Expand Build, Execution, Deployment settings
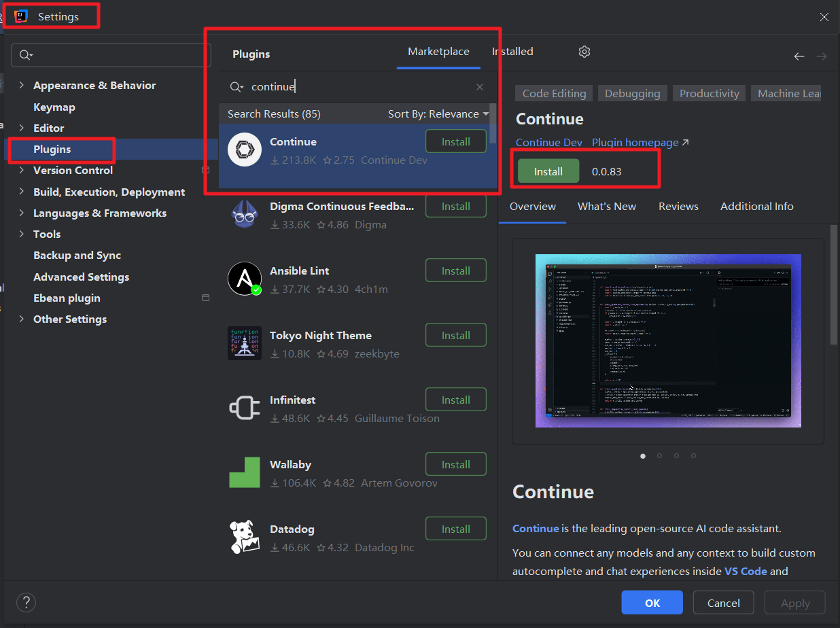Screen dimensions: 840x628 pos(21,192)
